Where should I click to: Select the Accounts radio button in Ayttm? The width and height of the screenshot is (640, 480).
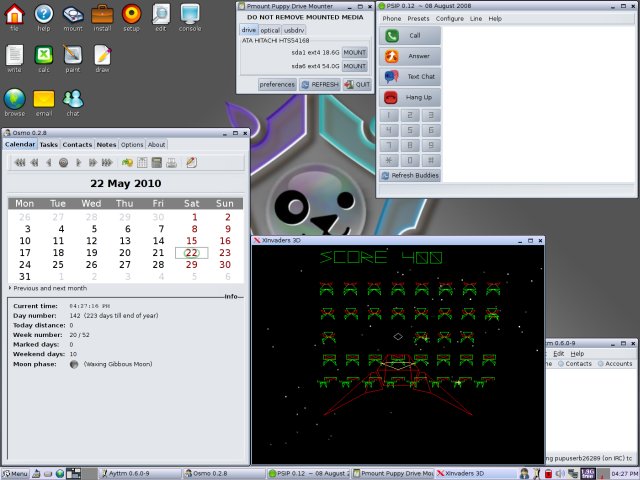615,364
